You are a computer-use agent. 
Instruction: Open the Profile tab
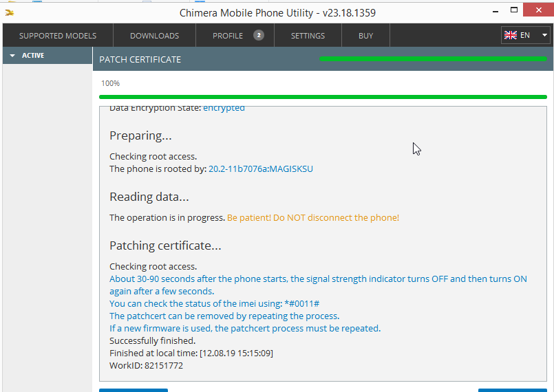pyautogui.click(x=235, y=36)
